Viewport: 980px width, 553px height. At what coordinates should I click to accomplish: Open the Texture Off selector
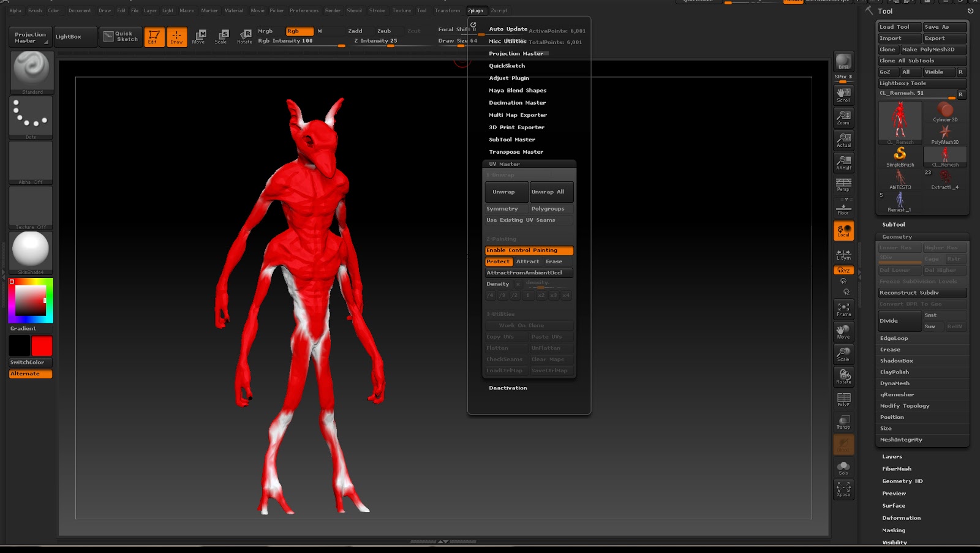coord(31,208)
